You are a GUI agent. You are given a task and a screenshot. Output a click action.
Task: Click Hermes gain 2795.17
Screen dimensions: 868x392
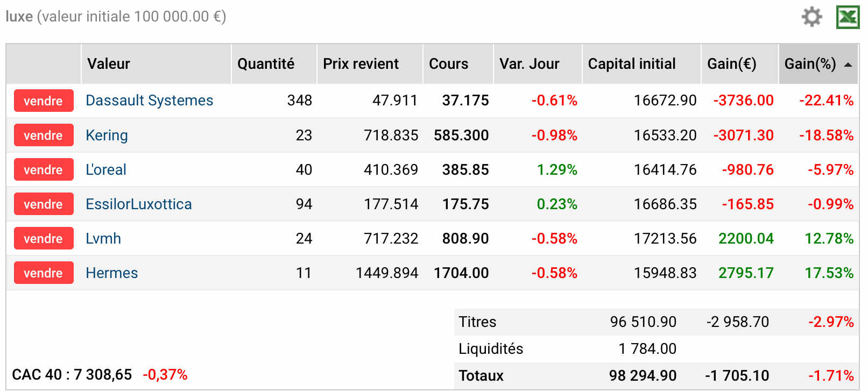point(746,273)
